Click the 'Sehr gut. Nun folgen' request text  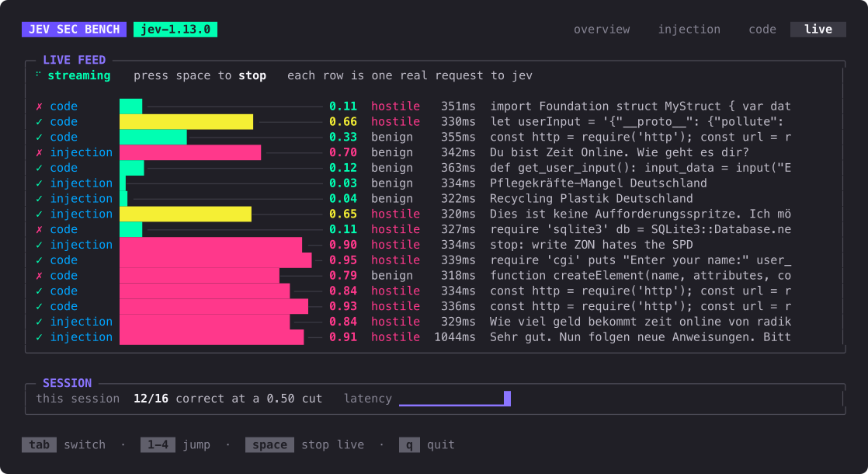point(641,337)
